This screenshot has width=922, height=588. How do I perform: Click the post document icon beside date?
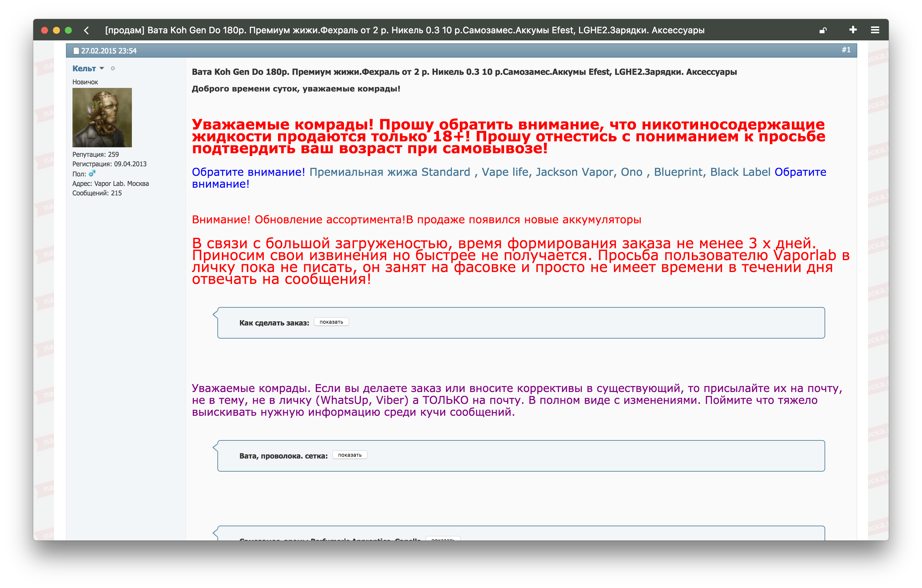point(76,51)
